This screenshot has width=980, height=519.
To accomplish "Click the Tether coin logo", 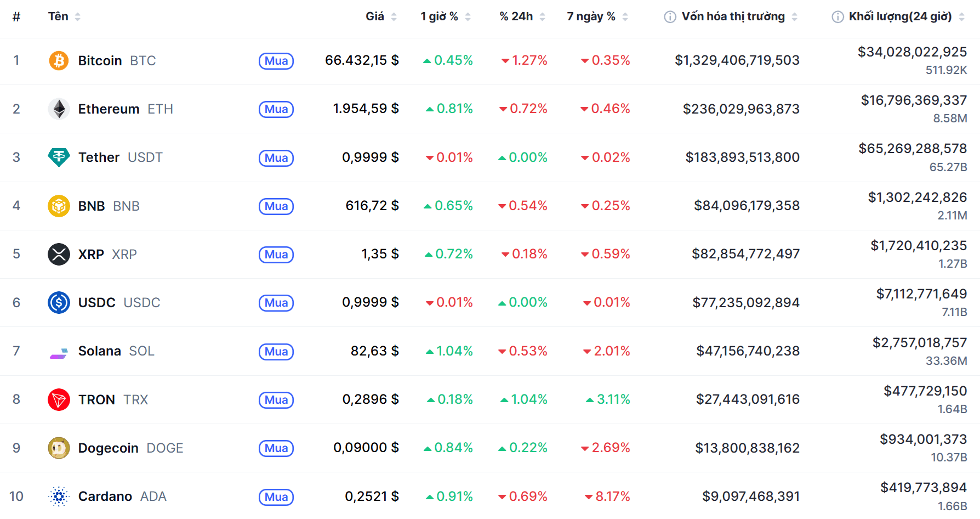I will 59,157.
